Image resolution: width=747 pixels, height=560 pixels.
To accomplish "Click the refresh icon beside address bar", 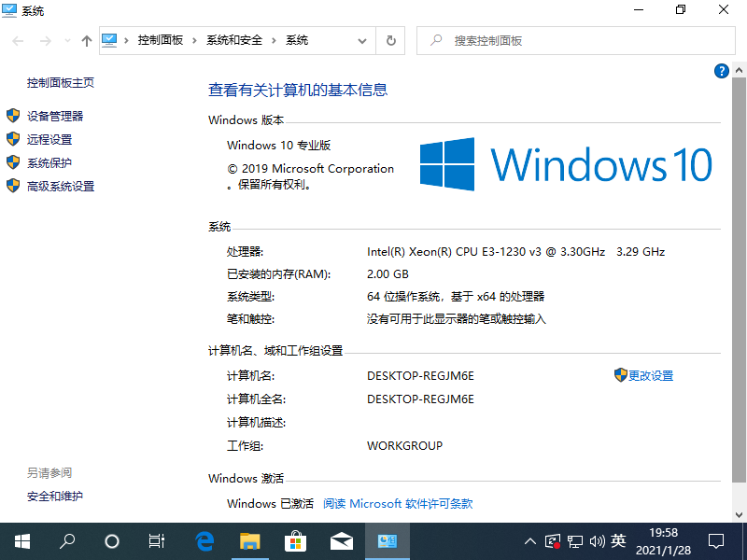I will click(x=390, y=40).
